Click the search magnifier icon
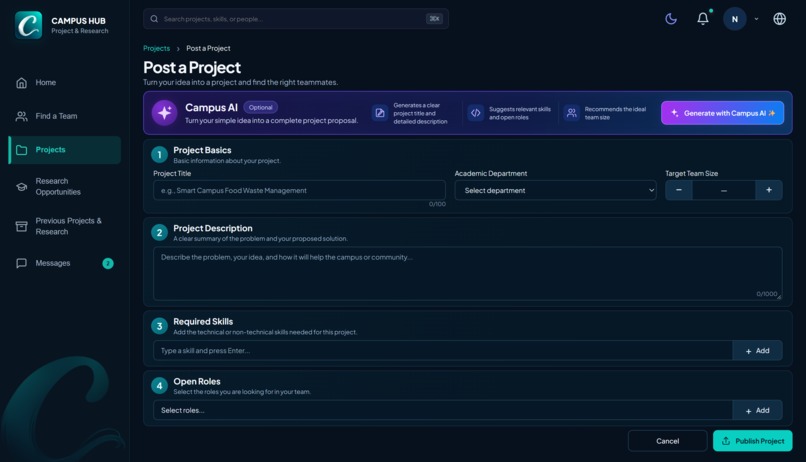The width and height of the screenshot is (806, 462). [154, 19]
